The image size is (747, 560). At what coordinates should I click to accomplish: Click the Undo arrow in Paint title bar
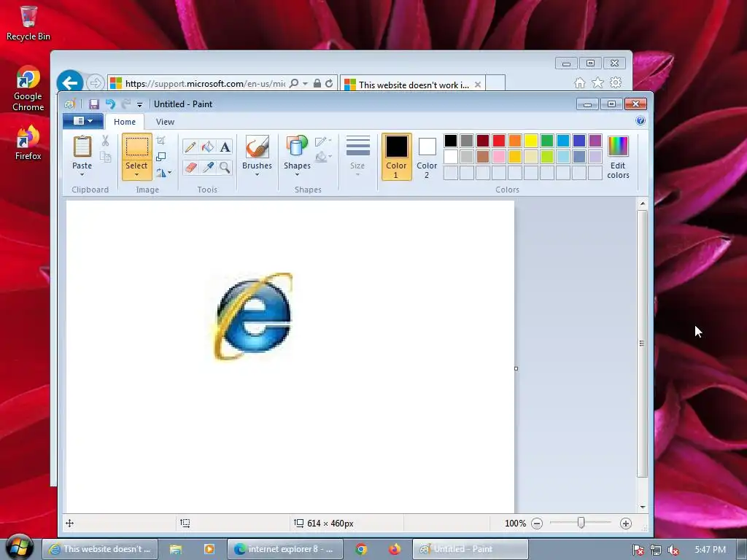[111, 104]
